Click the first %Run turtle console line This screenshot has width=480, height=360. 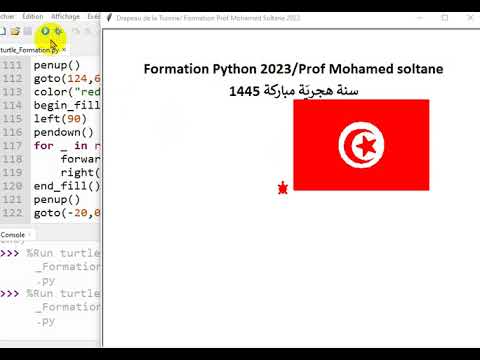click(63, 253)
